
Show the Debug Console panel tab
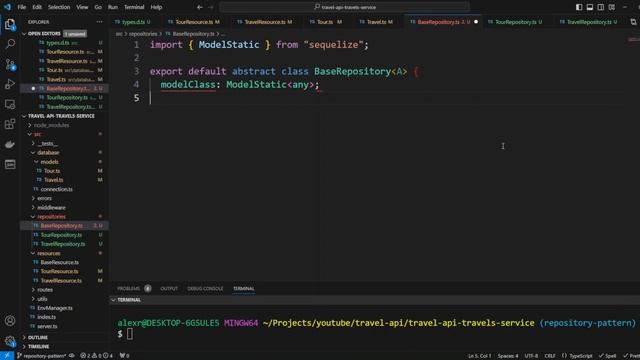click(205, 289)
